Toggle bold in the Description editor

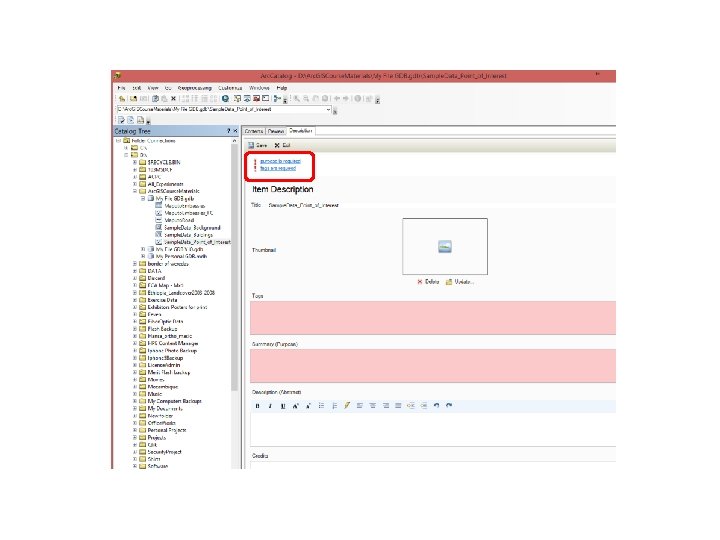click(257, 406)
